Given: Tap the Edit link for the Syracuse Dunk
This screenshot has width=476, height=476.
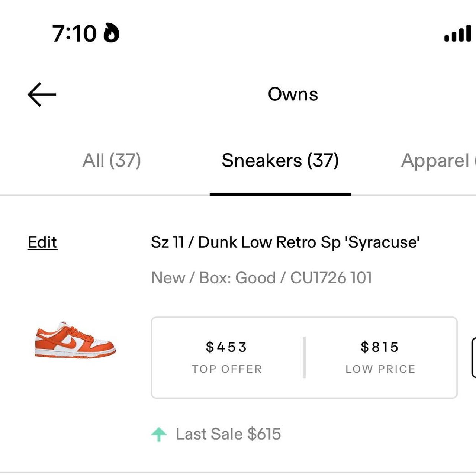Looking at the screenshot, I should point(42,242).
